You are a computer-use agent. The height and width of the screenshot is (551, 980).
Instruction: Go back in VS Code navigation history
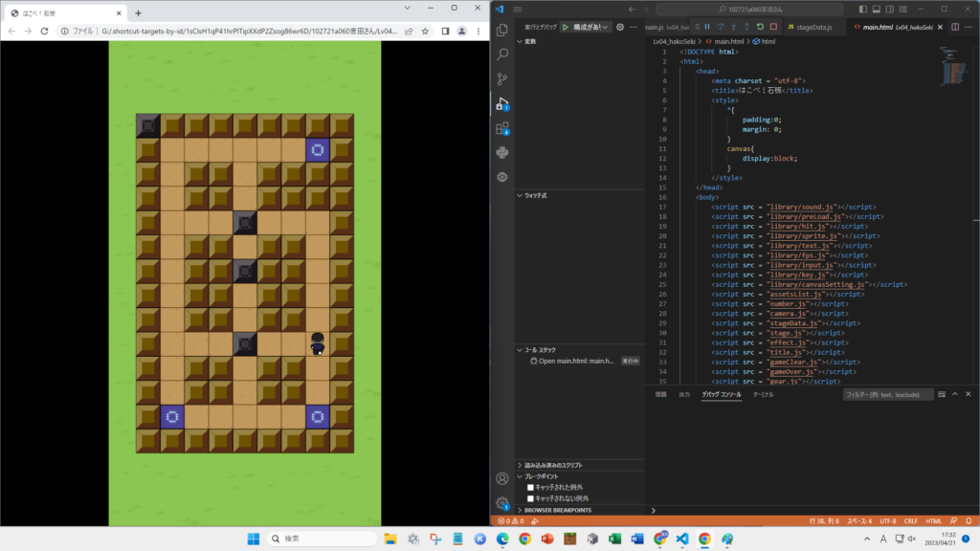(632, 10)
